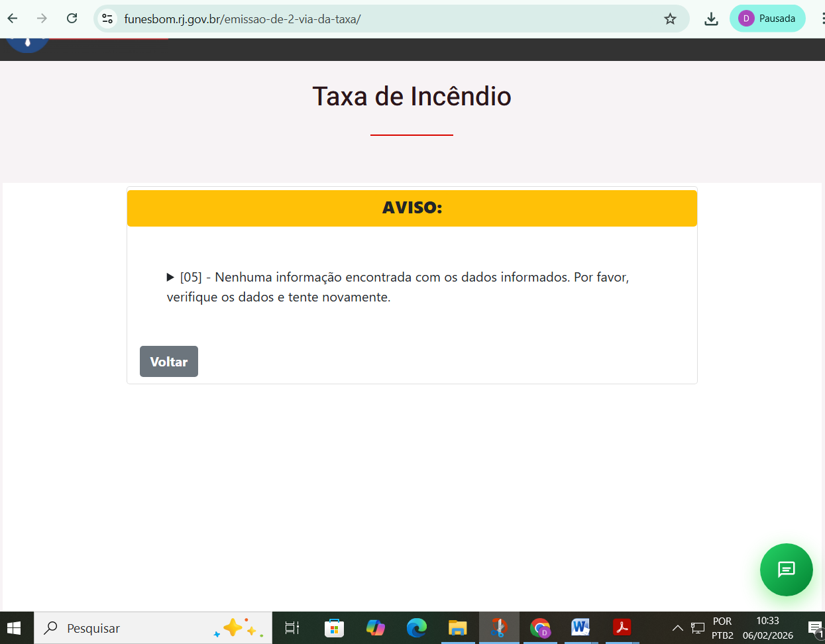The width and height of the screenshot is (825, 644).
Task: Open the green chat widget
Action: click(x=786, y=570)
